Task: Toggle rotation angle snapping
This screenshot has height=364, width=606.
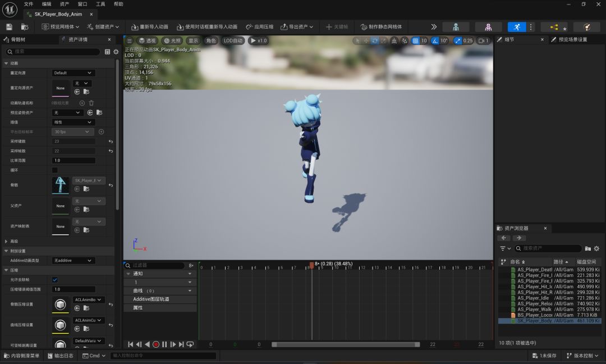Action: click(x=435, y=40)
